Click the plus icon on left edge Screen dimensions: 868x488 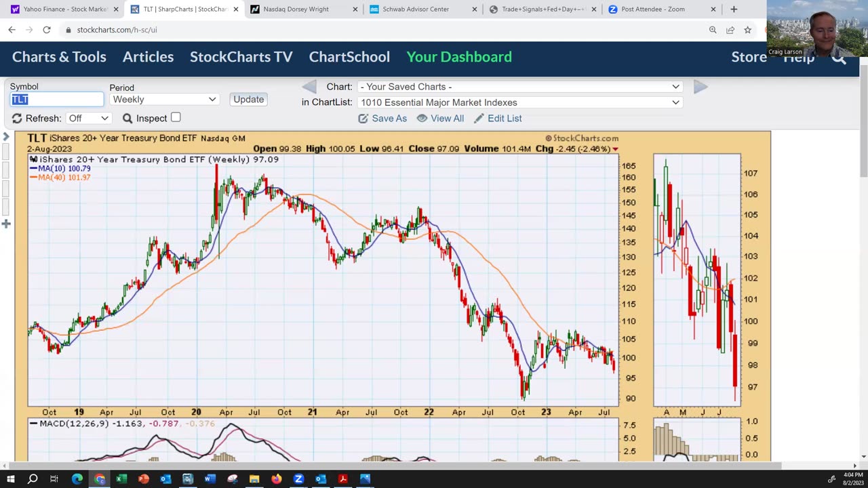point(6,224)
